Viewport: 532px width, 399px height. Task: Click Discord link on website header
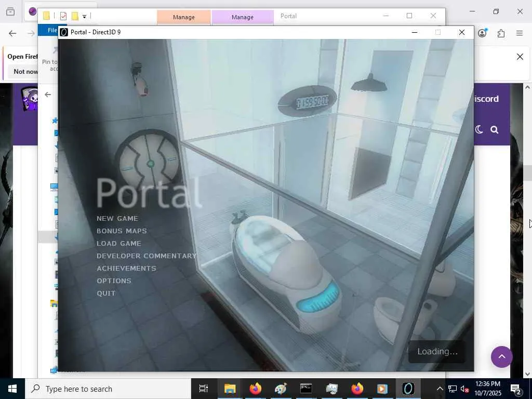486,99
